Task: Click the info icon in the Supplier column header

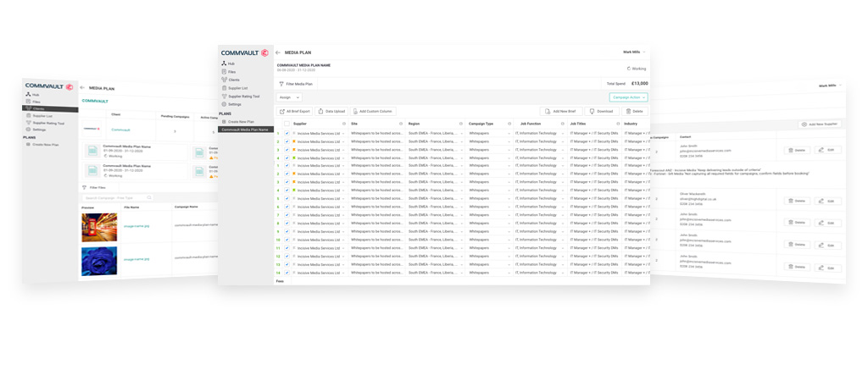Action: (x=344, y=124)
